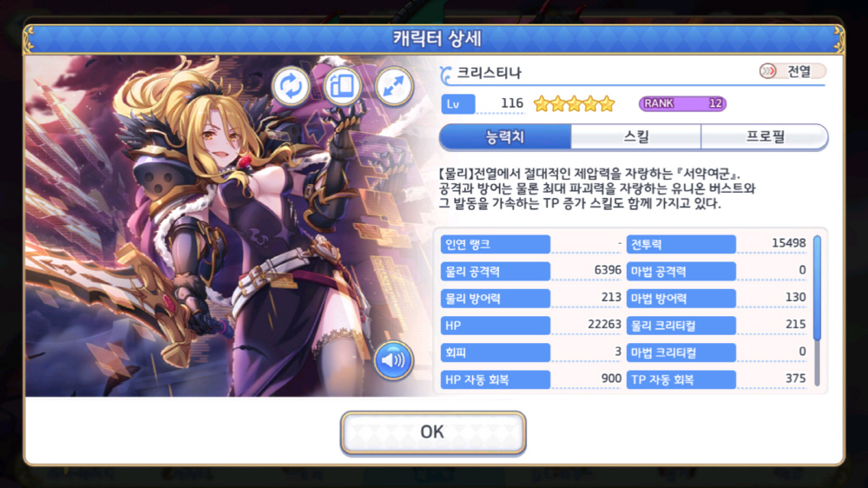Screen dimensions: 868x488
Task: Click the 물리 공격력 stat label
Action: pyautogui.click(x=496, y=271)
